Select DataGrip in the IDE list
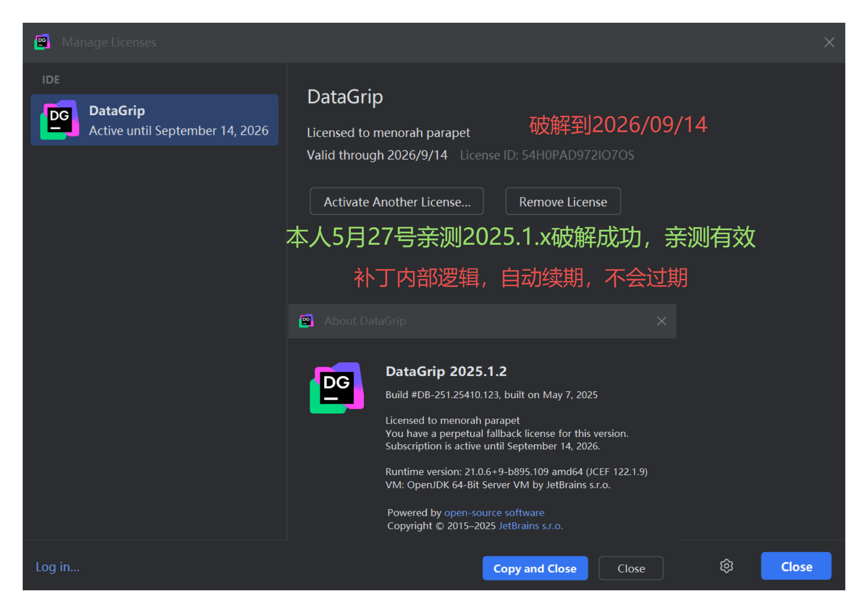 (x=154, y=120)
